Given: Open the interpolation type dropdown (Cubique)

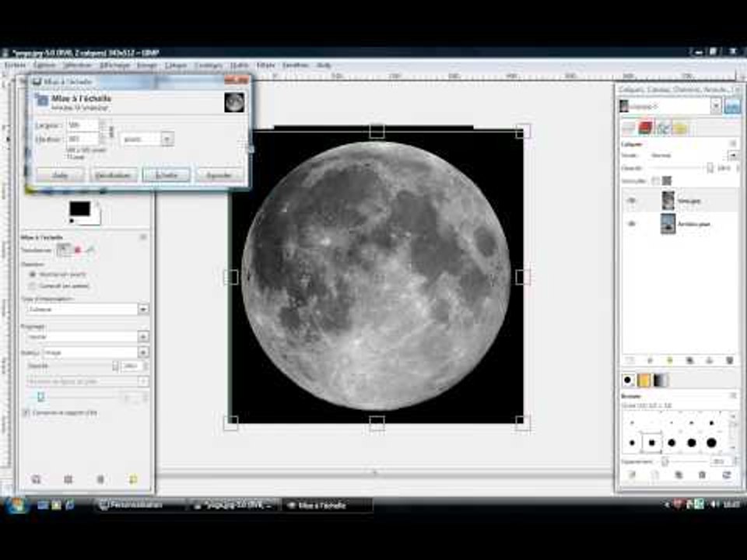Looking at the screenshot, I should (x=87, y=309).
